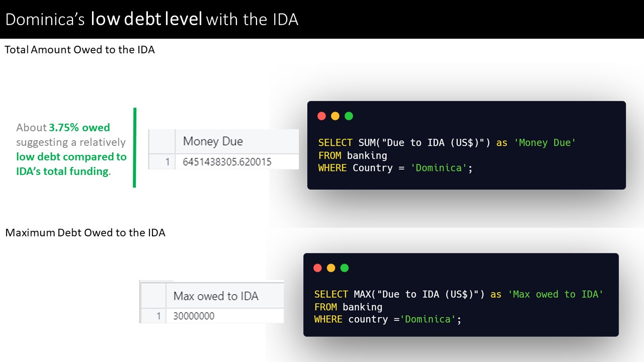Viewport: 644px width, 362px height.
Task: Click the 'Total Amount Owed to the IDA' heading
Action: (79, 50)
